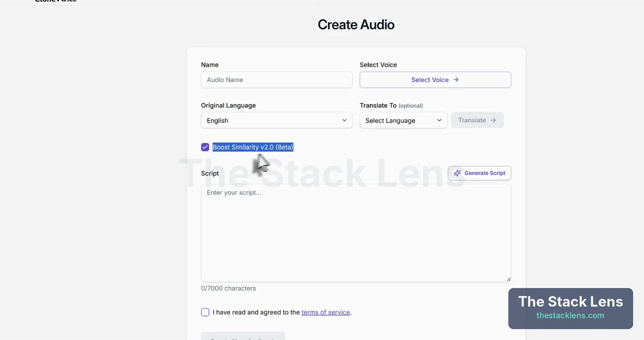Click the sparkle icon on Generate Script

pos(457,173)
